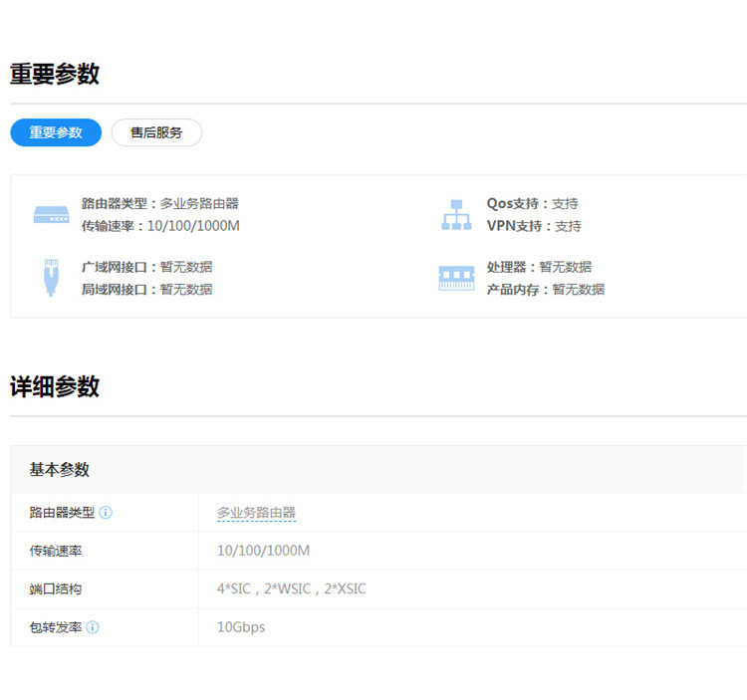Click the 重要参数 page heading
The height and width of the screenshot is (700, 747).
55,74
